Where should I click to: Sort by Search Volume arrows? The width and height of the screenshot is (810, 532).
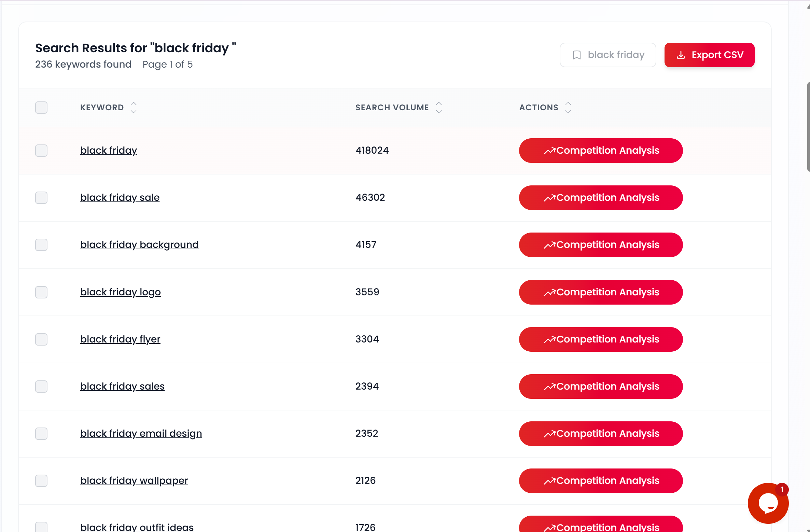(x=439, y=108)
